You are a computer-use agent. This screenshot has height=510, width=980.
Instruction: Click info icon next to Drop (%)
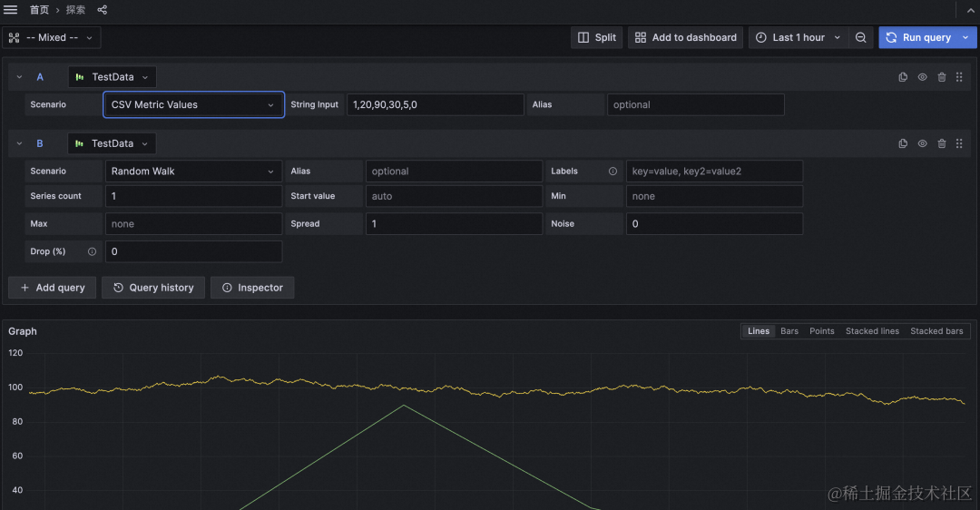click(x=92, y=251)
